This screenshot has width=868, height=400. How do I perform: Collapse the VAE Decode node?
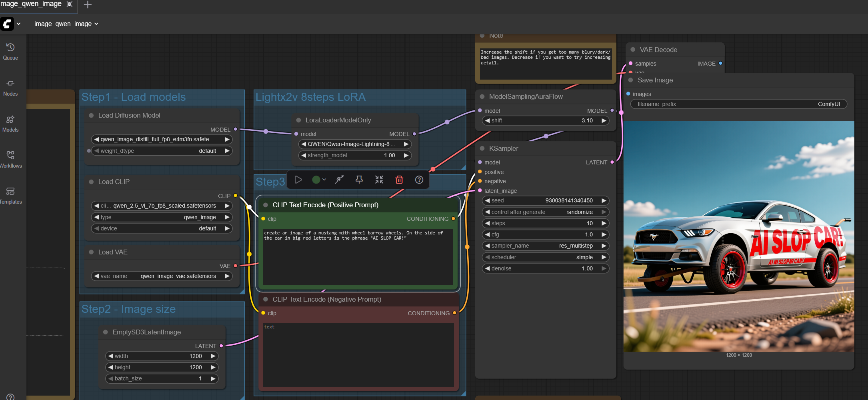point(633,50)
